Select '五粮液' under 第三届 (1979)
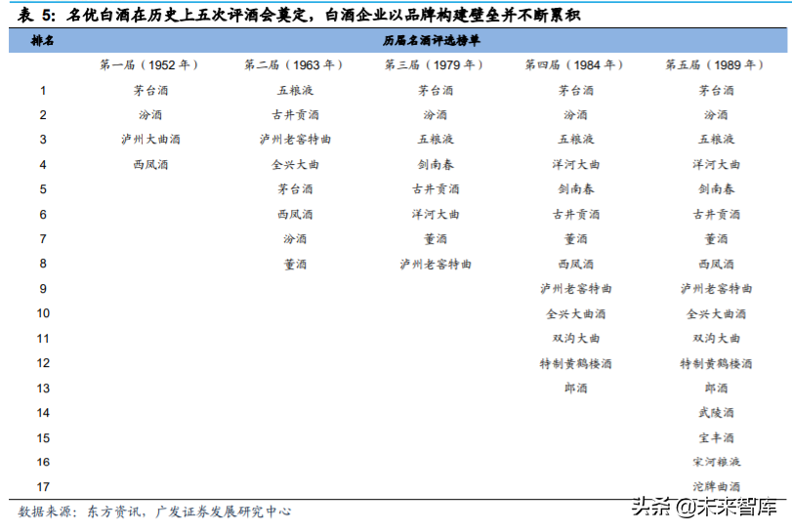Image resolution: width=792 pixels, height=532 pixels. 436,140
